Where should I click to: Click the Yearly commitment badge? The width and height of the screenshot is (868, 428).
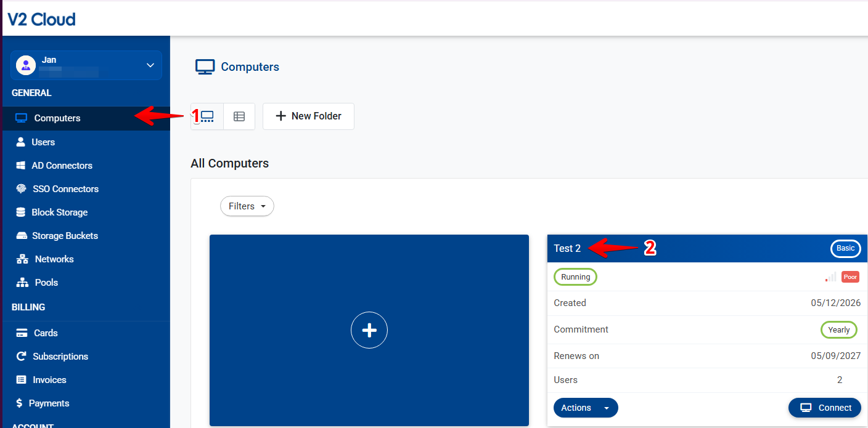pyautogui.click(x=839, y=330)
